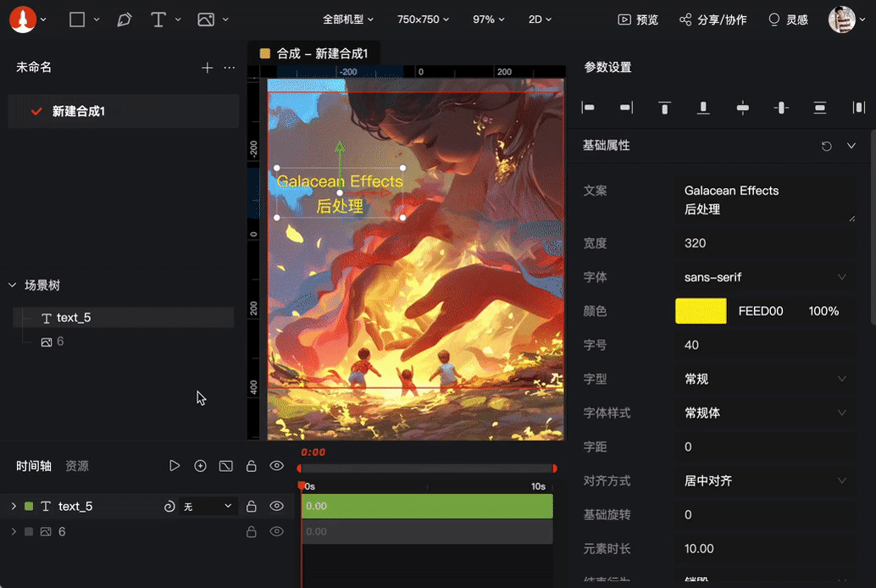Open the text_5 无 parent dropdown
Screen dimensions: 876x588
(x=208, y=507)
